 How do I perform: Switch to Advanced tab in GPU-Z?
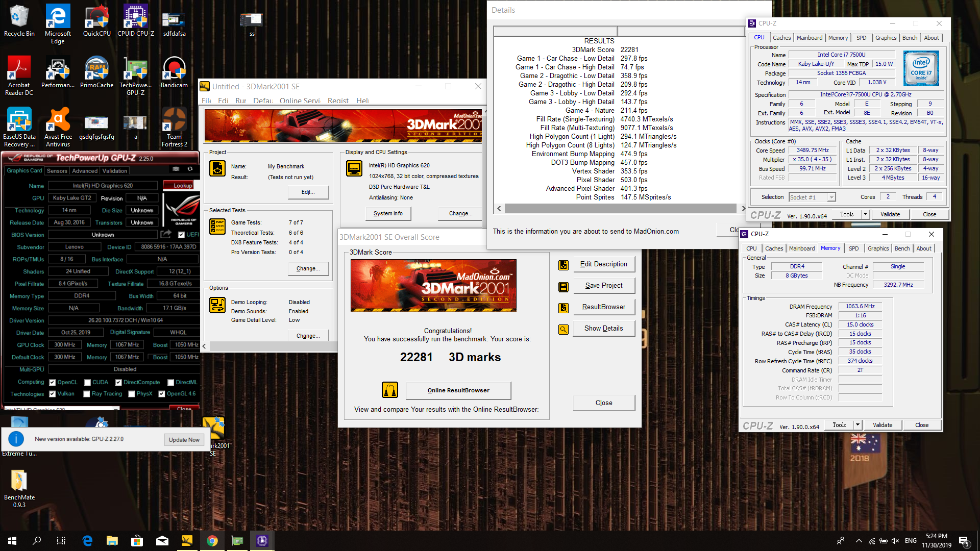84,171
